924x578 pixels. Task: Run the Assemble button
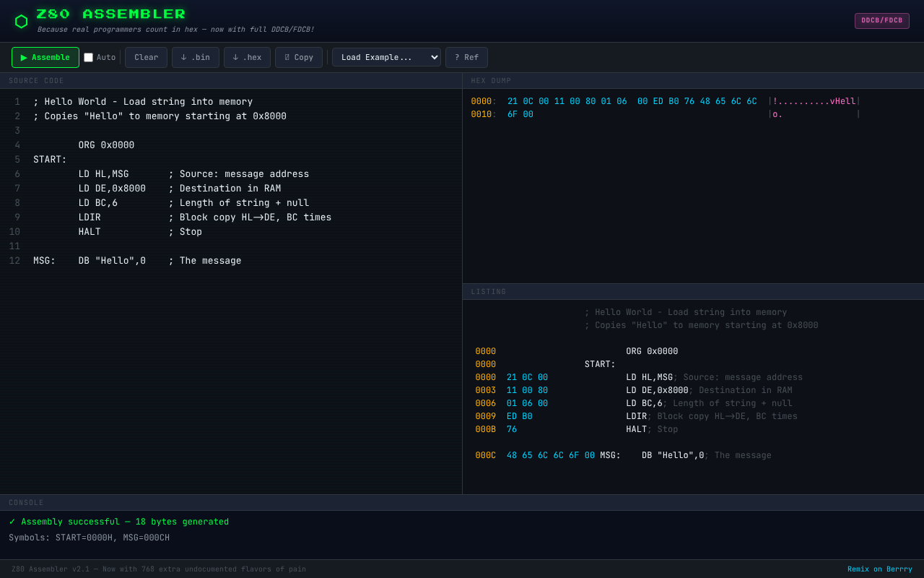pyautogui.click(x=45, y=58)
